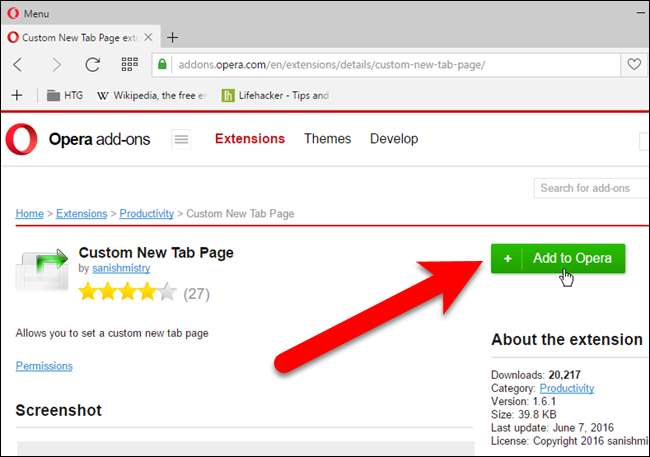Open the Productivity category link in About

tap(567, 389)
